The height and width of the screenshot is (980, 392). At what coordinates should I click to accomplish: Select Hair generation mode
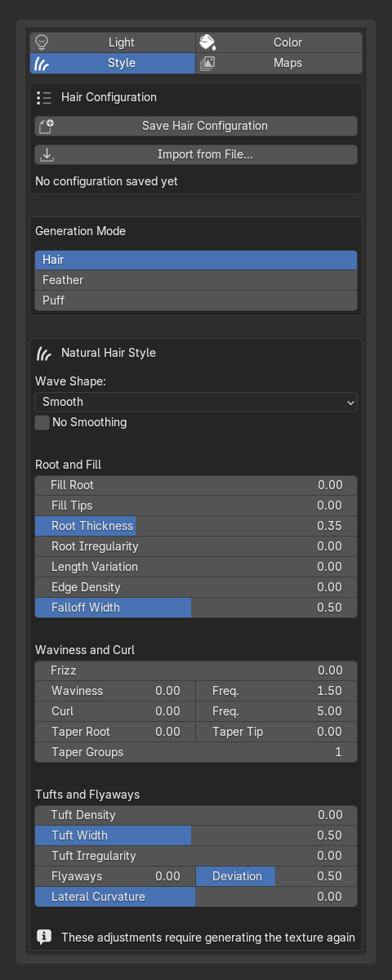tap(196, 260)
